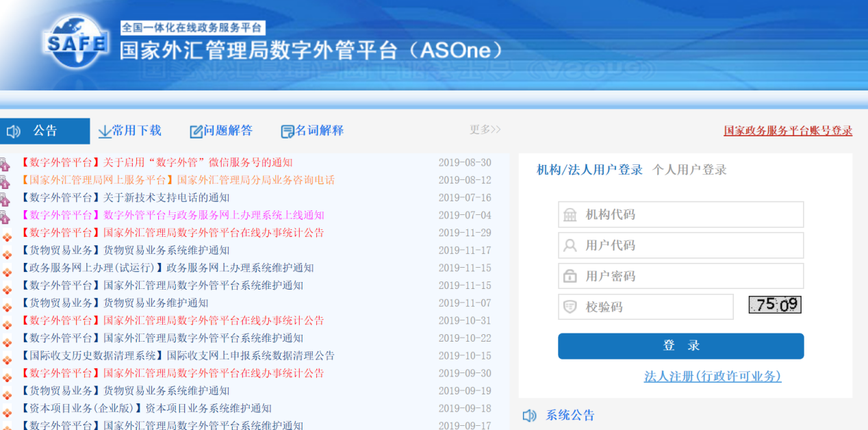Image resolution: width=868 pixels, height=430 pixels.
Task: Focus the 机构代码 input field
Action: (x=681, y=215)
